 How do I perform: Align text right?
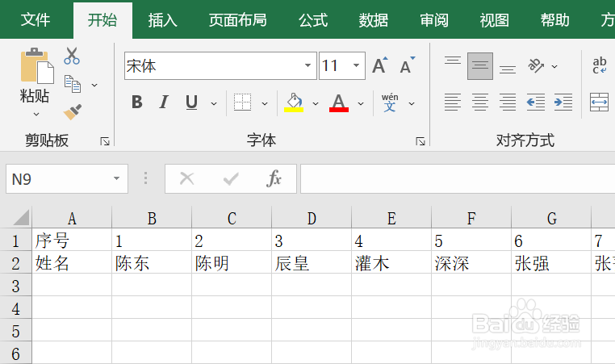pyautogui.click(x=508, y=103)
